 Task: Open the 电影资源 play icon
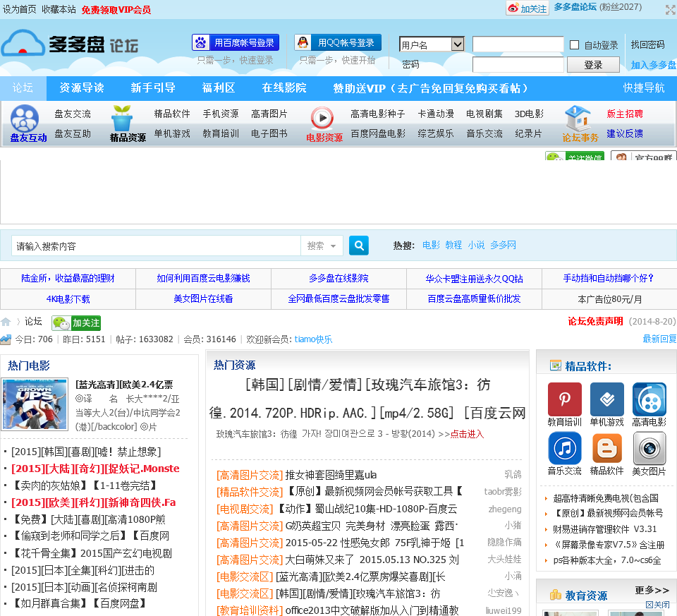pyautogui.click(x=322, y=118)
